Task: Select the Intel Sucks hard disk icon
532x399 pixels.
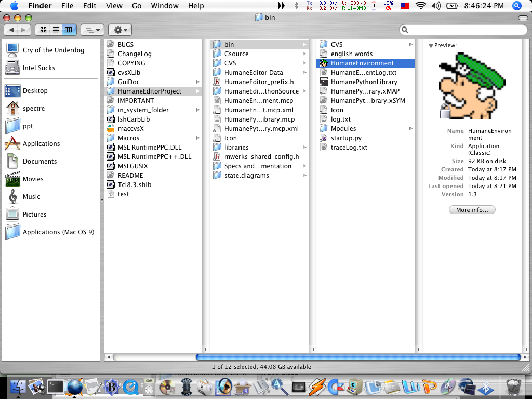Action: [12, 68]
